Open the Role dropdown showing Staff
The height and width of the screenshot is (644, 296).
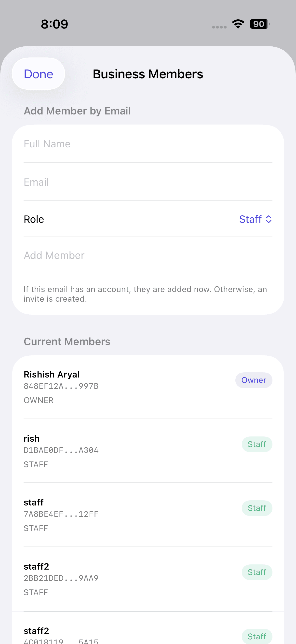pos(255,219)
